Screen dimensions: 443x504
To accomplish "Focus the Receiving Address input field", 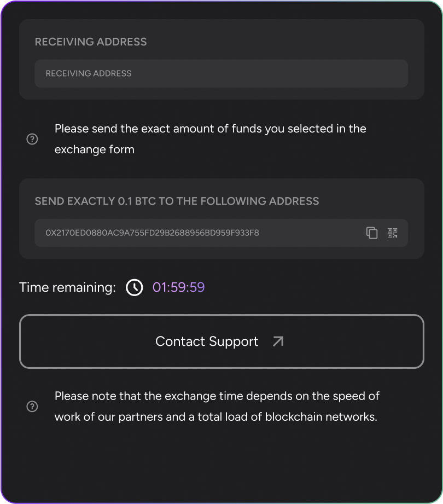I will point(221,73).
